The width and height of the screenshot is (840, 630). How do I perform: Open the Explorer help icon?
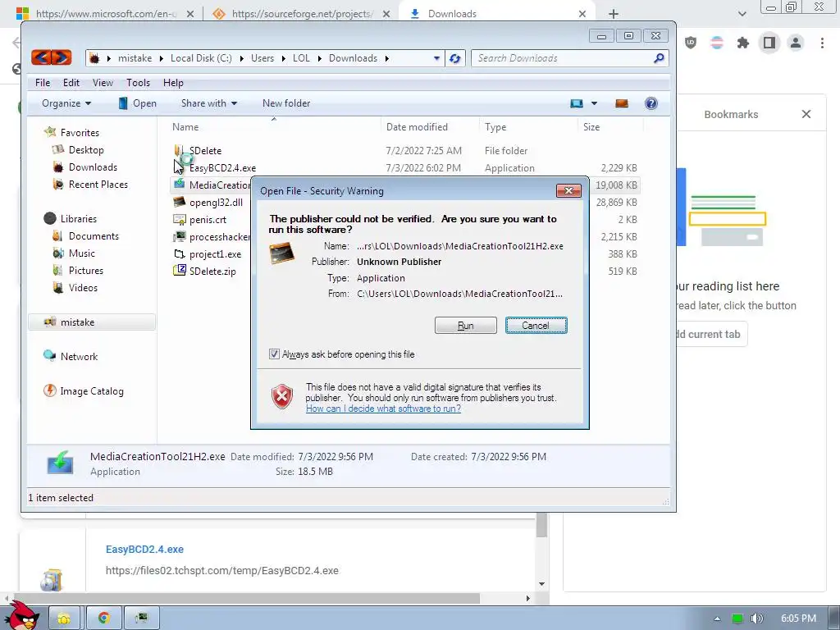[x=651, y=103]
